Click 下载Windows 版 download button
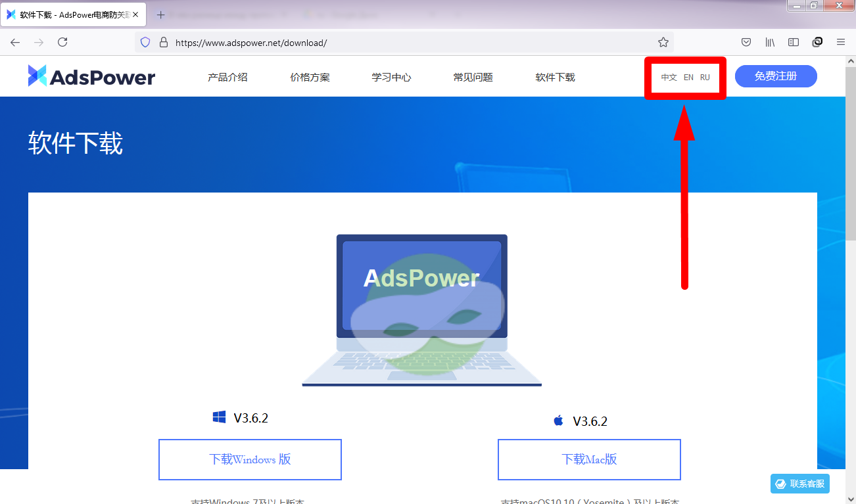 [x=250, y=459]
